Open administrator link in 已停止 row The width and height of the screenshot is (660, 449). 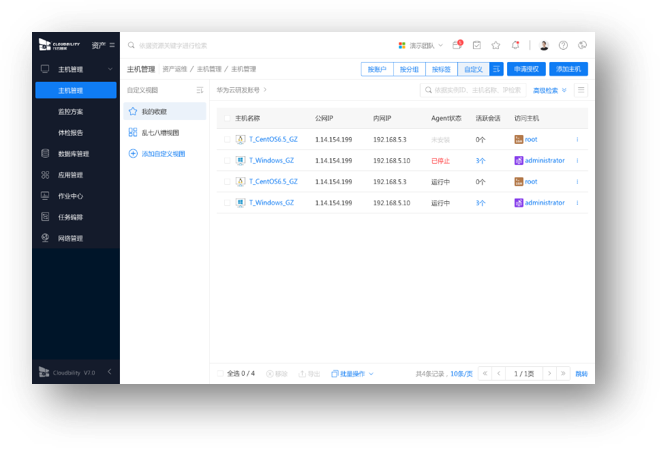click(545, 160)
